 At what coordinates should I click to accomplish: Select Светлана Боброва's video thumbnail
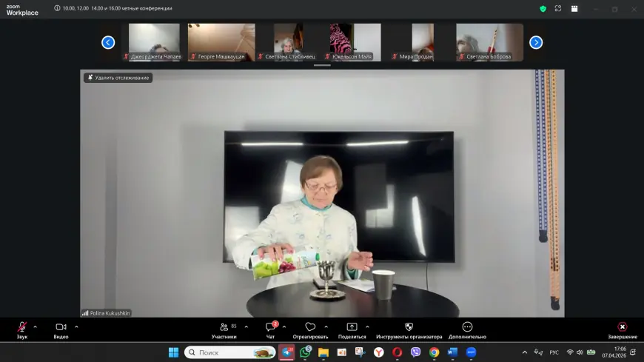(489, 42)
